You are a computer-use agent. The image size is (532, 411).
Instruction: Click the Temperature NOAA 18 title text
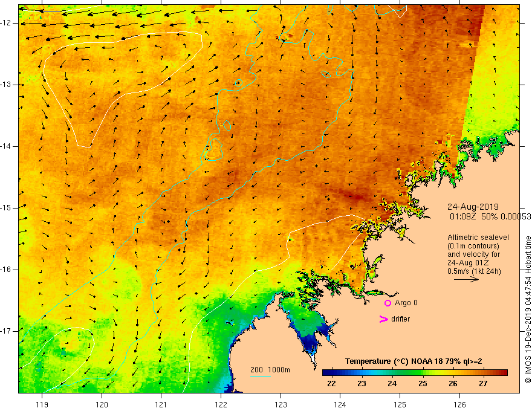tap(414, 361)
